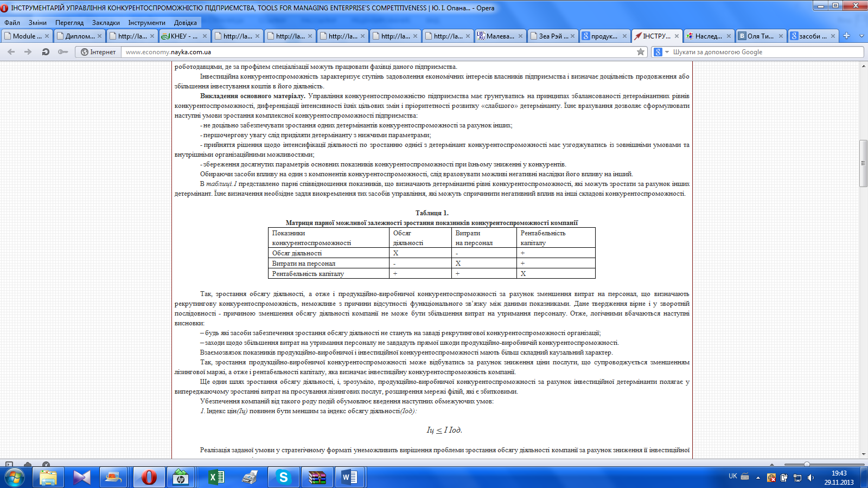Open the Файл menu
868x488 pixels.
click(x=12, y=22)
